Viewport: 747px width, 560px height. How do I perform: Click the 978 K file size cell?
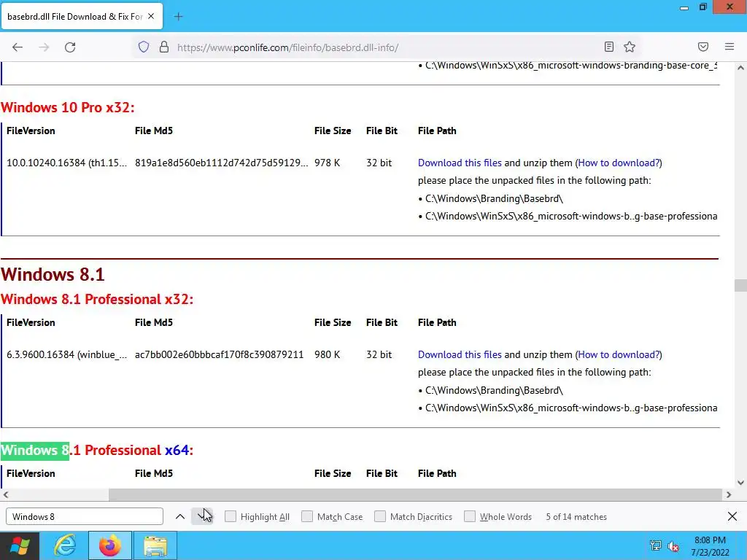(328, 163)
